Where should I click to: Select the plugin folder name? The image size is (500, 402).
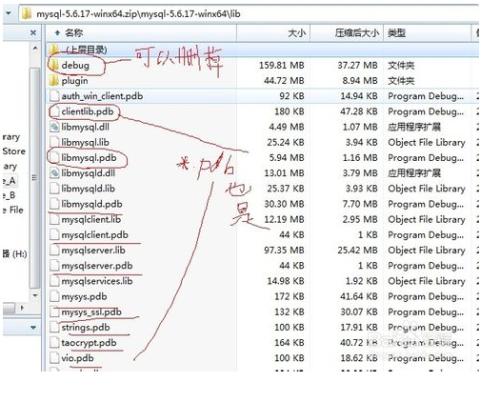click(x=75, y=81)
